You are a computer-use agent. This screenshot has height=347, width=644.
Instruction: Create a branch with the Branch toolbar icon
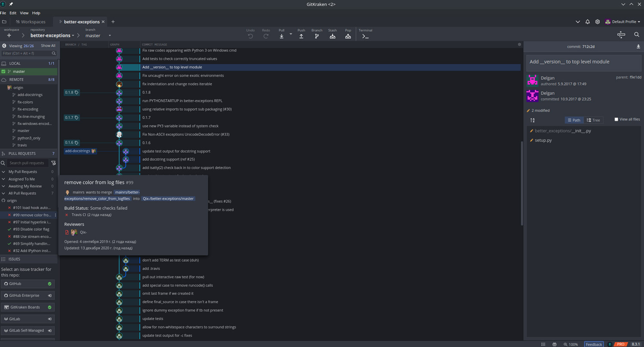coord(316,36)
